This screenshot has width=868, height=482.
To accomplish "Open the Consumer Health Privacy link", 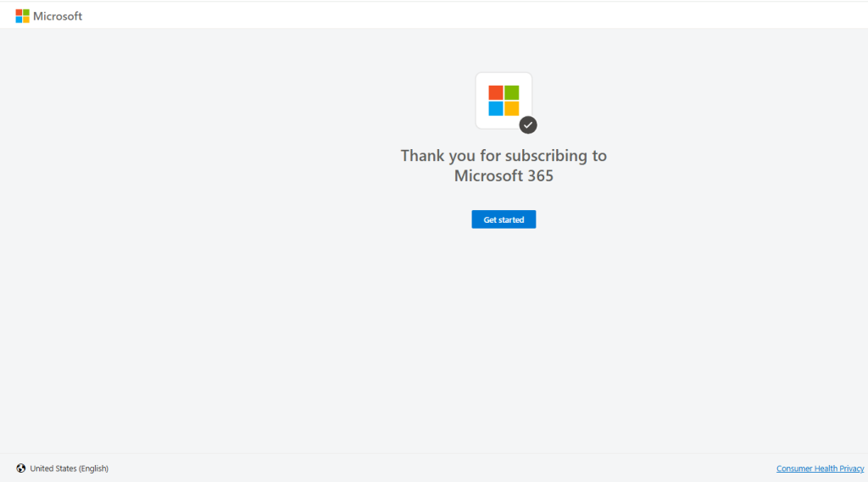I will coord(820,468).
